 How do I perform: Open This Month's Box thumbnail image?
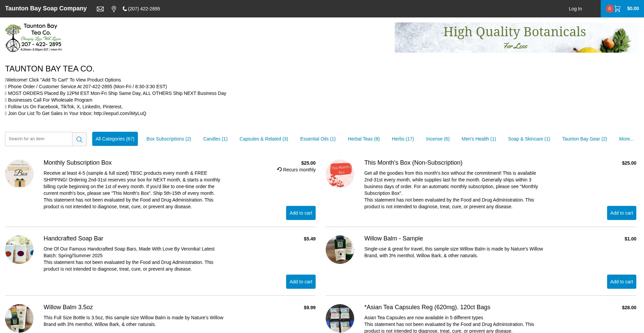click(x=340, y=174)
